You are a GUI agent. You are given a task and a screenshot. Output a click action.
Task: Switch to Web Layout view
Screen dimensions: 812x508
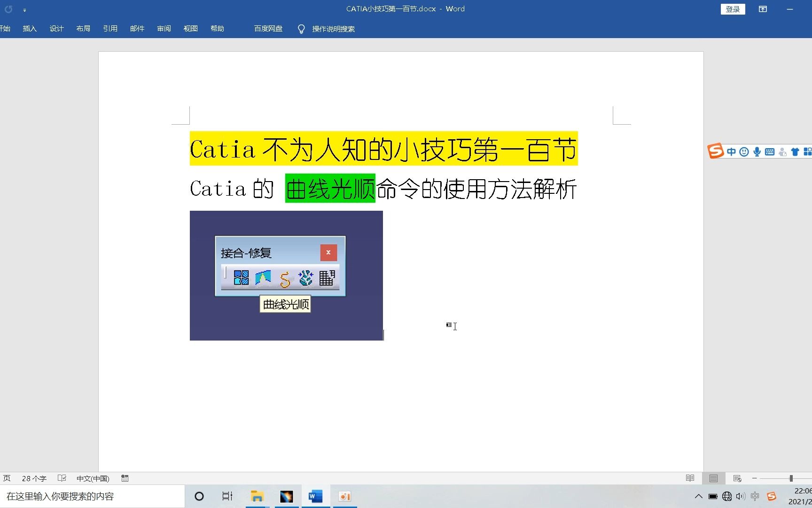coord(737,478)
